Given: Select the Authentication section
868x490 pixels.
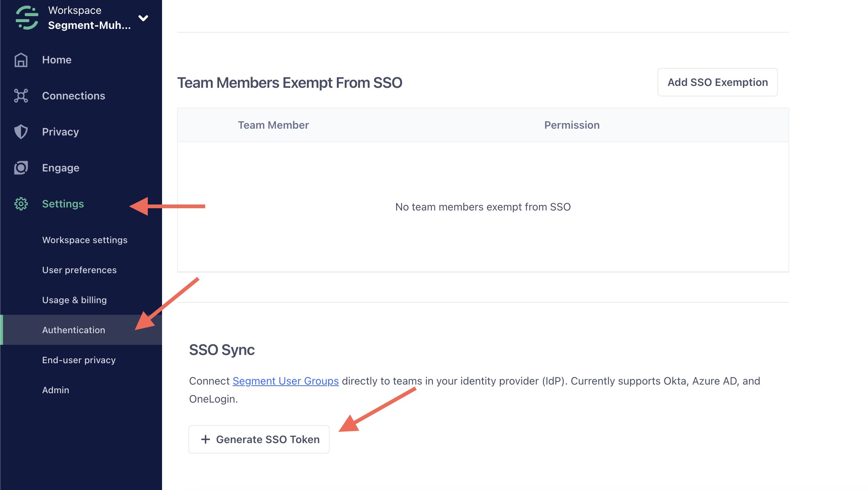Looking at the screenshot, I should tap(74, 330).
